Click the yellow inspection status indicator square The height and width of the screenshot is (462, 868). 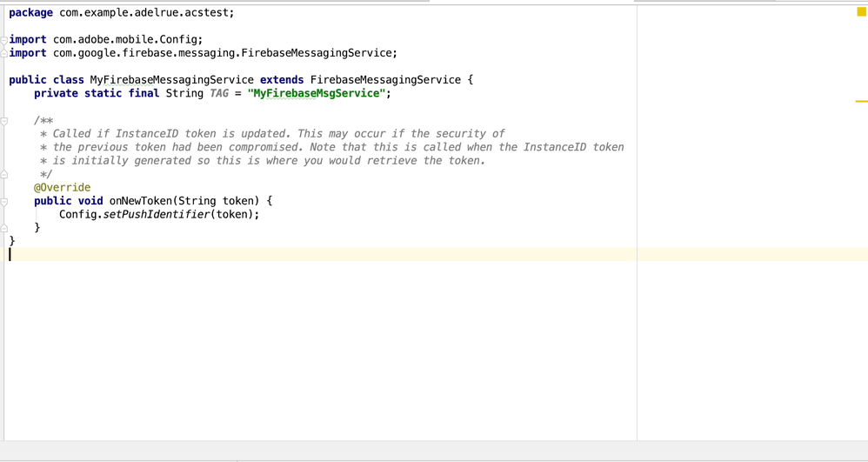coord(861,11)
